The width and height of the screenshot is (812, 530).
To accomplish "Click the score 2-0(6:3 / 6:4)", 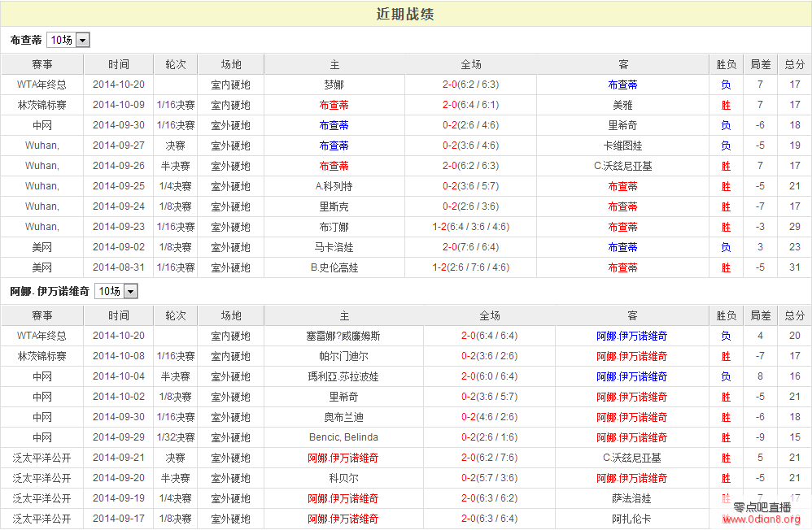I will click(489, 519).
